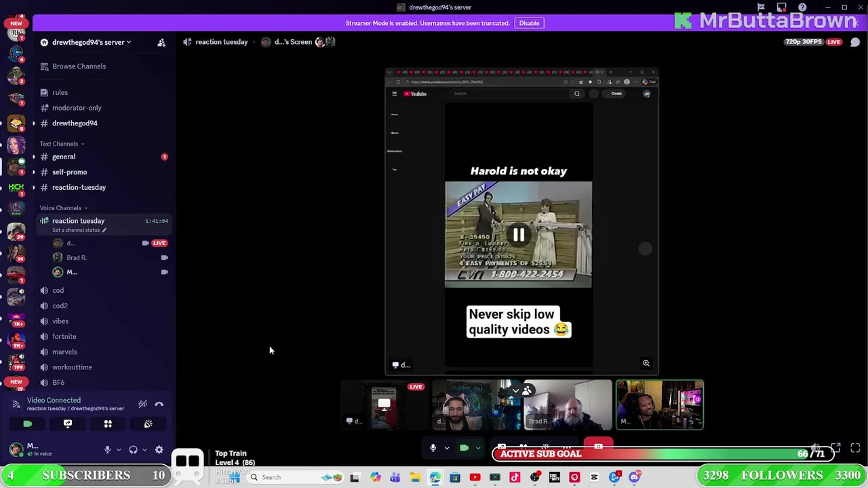Click red disconnect button in call bar
Screen dimensions: 868x488
pos(599,446)
